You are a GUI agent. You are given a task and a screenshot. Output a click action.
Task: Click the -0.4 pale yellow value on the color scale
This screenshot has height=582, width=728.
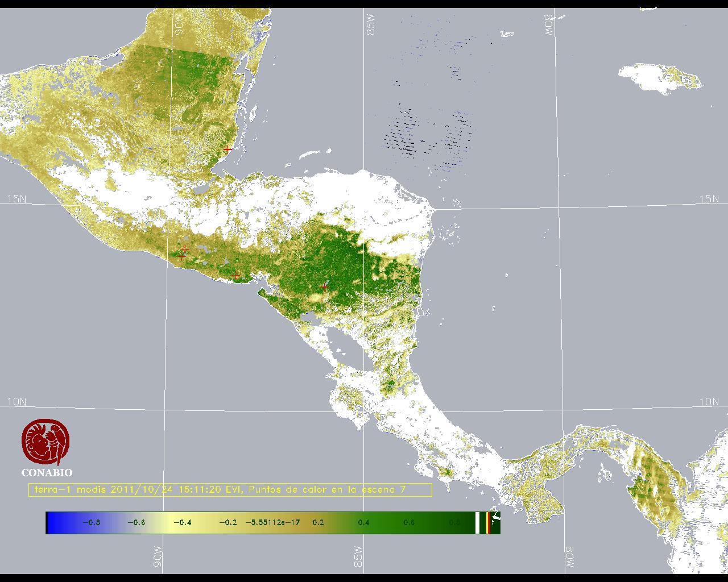coord(182,522)
